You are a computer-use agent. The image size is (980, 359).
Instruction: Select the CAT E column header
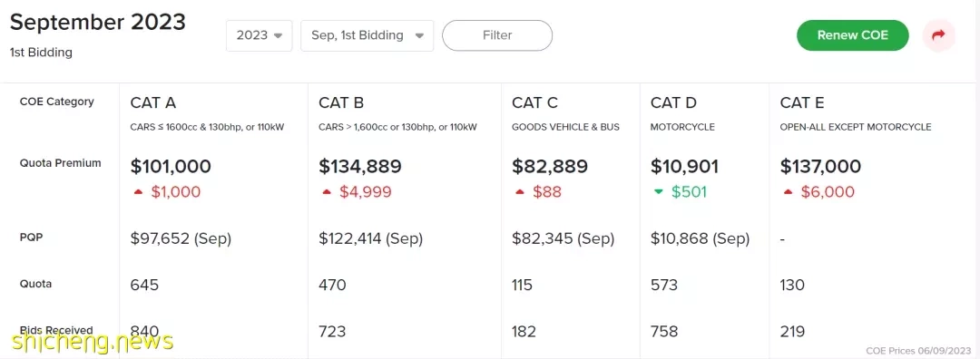(x=802, y=102)
